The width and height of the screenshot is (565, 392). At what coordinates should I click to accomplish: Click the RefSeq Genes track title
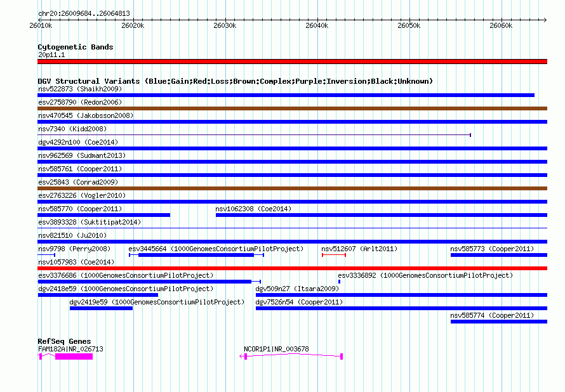pyautogui.click(x=65, y=341)
